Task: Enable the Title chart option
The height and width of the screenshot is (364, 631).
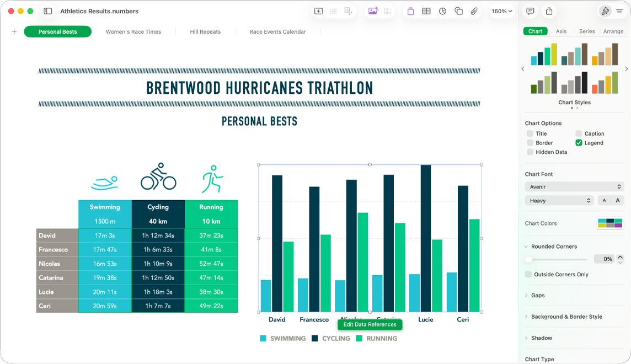Action: 531,133
